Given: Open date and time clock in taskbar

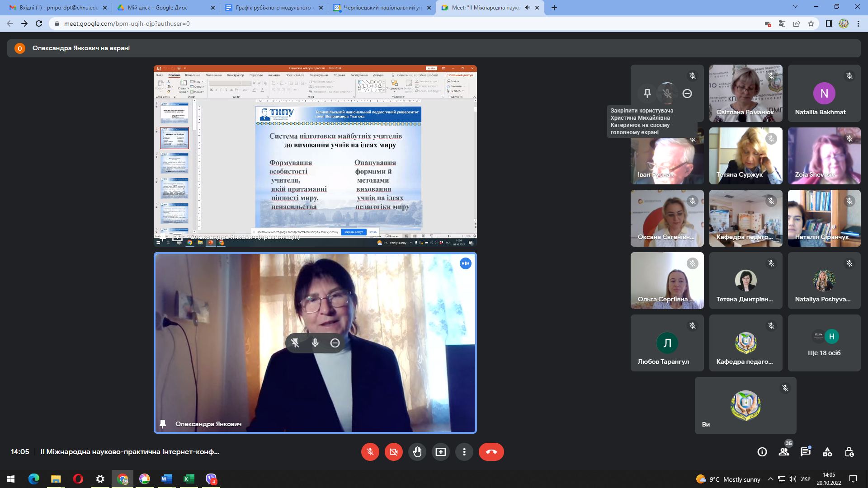Looking at the screenshot, I should point(829,479).
